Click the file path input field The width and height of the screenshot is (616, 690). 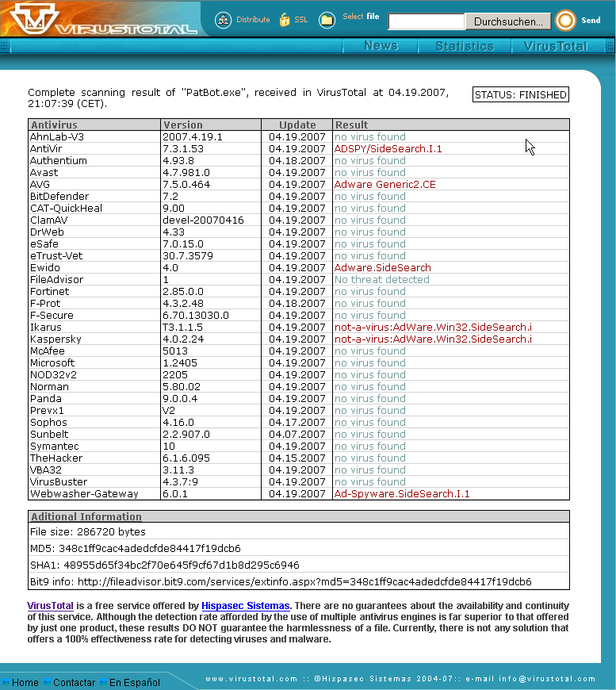[427, 21]
